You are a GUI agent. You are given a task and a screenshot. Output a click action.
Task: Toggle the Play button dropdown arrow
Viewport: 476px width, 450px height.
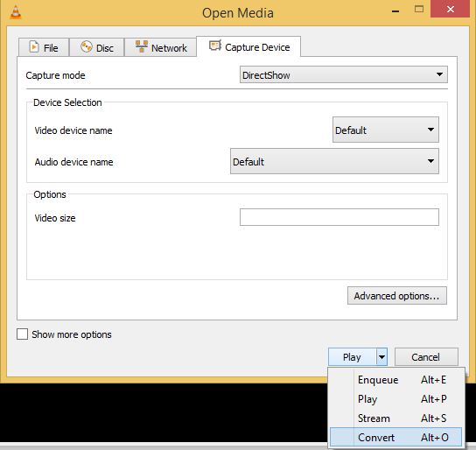tap(381, 357)
